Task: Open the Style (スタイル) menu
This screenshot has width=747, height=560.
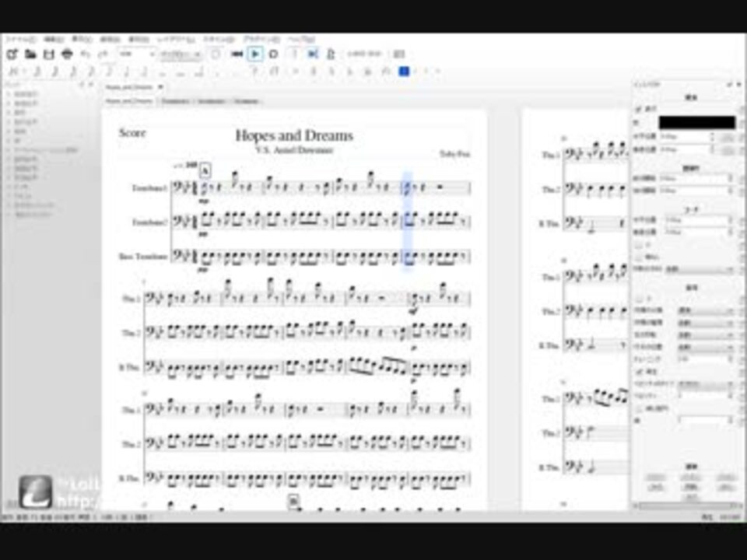Action: point(218,40)
